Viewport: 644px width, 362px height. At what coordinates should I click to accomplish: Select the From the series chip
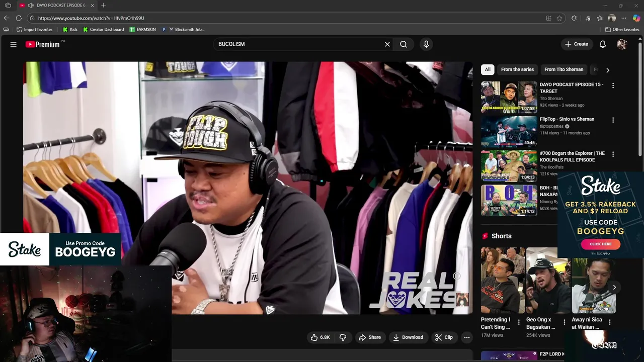pos(517,69)
